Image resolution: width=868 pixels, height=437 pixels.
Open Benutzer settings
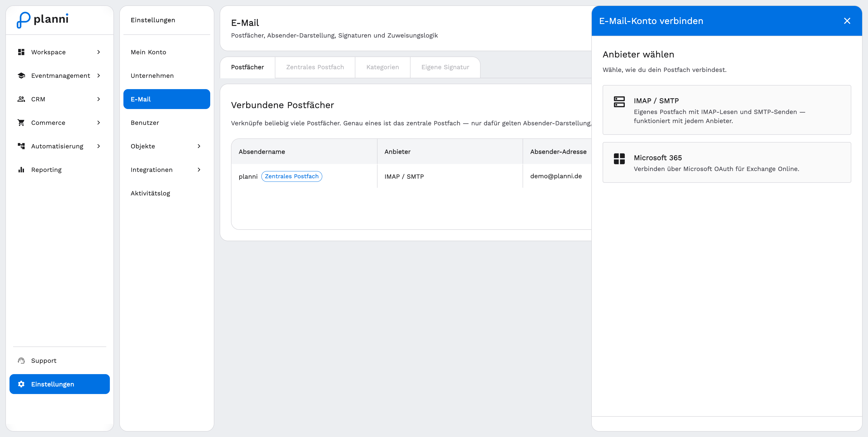167,123
